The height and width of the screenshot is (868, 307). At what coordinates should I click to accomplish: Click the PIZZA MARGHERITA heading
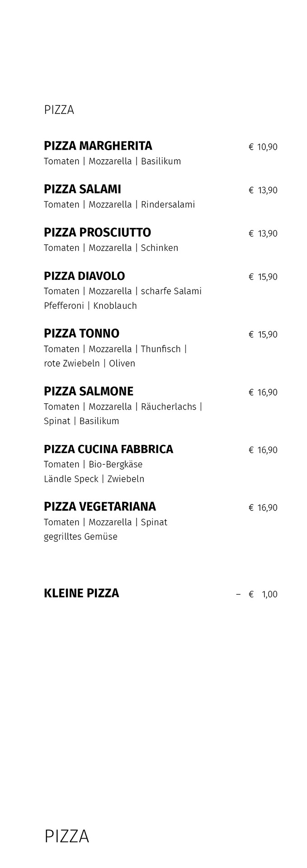coord(98,146)
